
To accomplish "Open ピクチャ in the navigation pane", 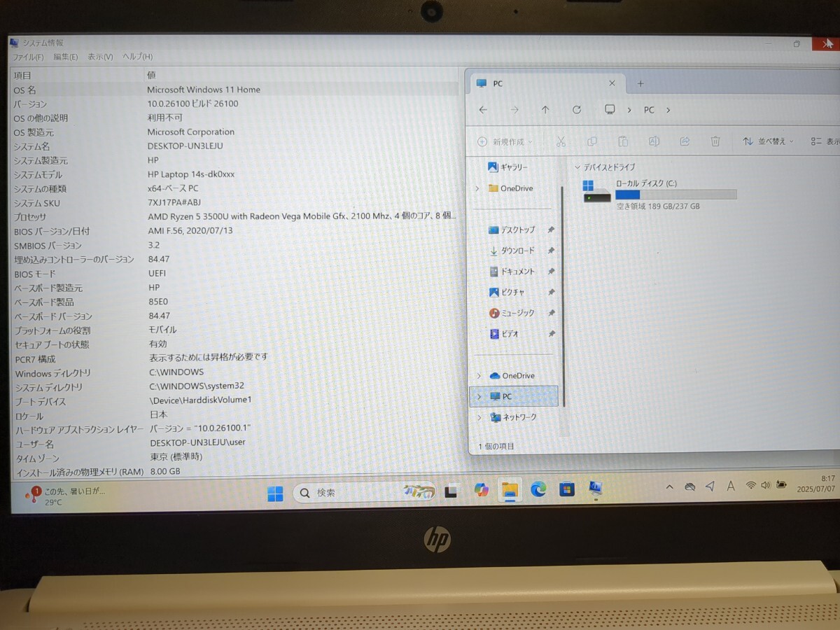I will (507, 292).
